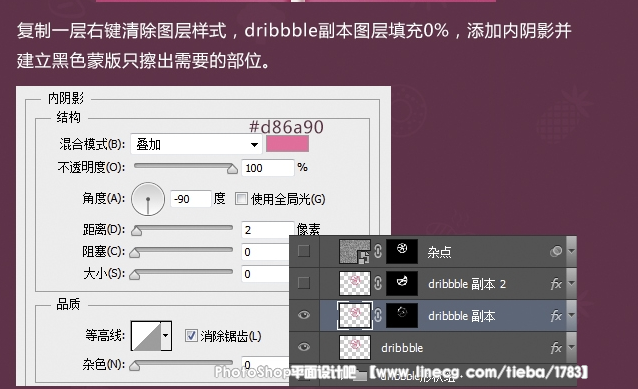The image size is (638, 389).
Task: Click the 杂点 layer mask link icon
Action: [x=378, y=251]
